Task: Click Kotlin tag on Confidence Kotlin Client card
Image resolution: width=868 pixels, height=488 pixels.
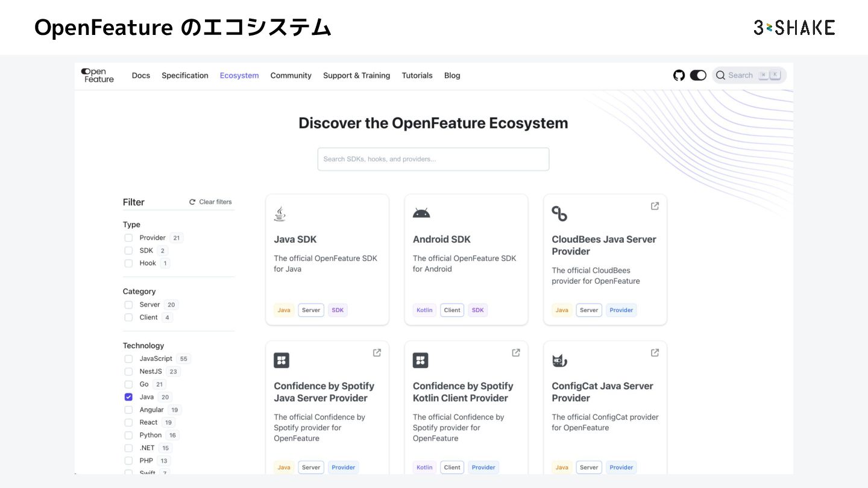Action: 424,468
